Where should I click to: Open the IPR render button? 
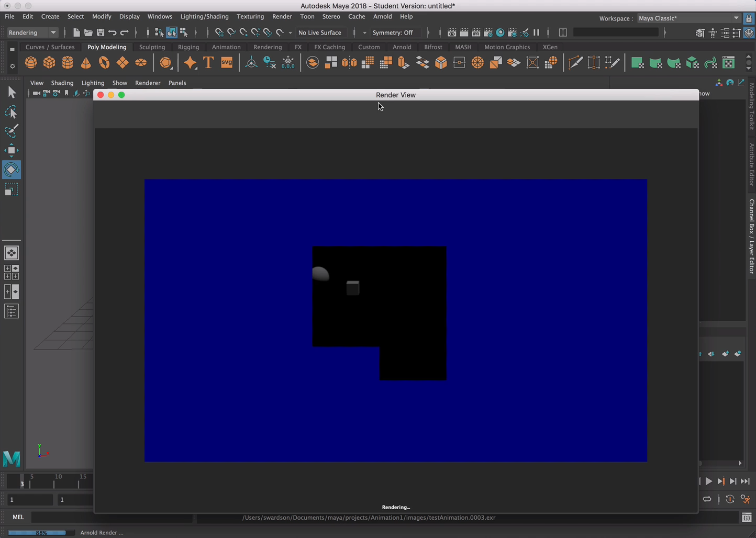coord(476,32)
